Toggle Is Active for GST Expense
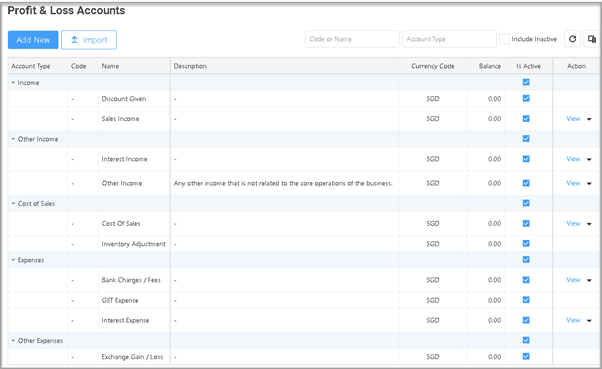 click(x=526, y=300)
